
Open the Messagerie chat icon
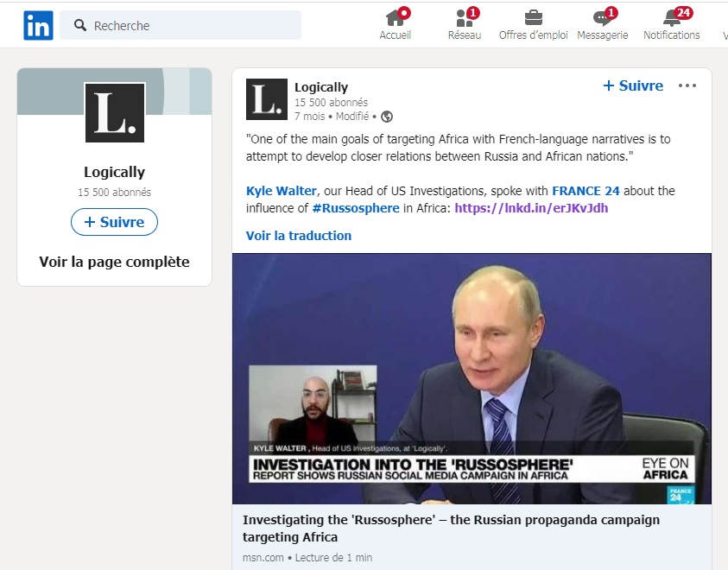pyautogui.click(x=603, y=17)
